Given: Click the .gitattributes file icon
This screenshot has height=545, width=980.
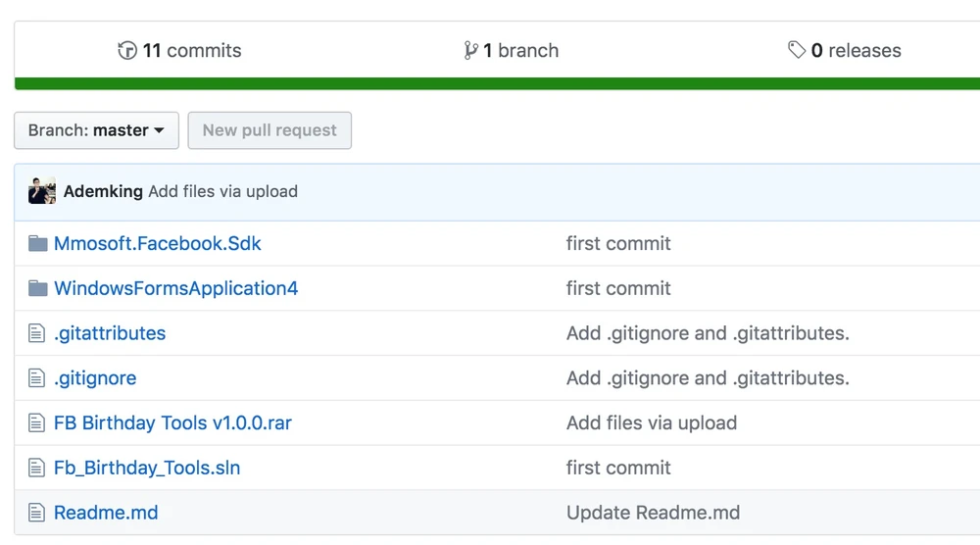Looking at the screenshot, I should point(37,334).
